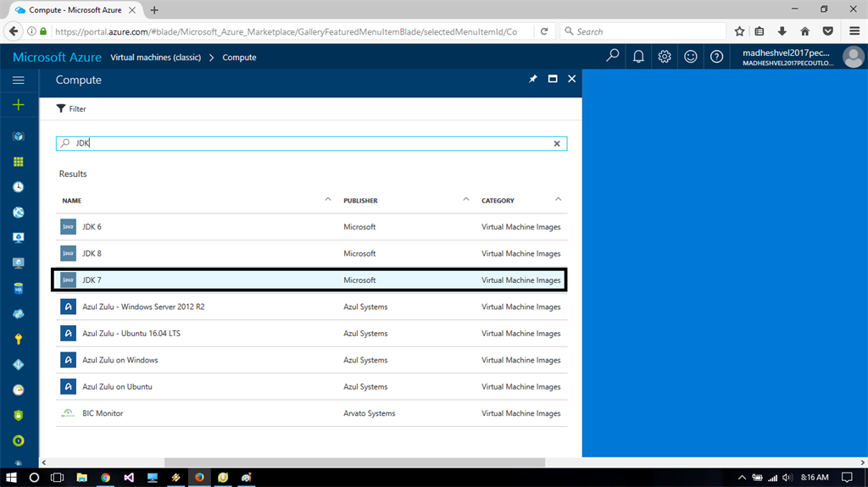Open the Firefox downloads arrow icon
Image resolution: width=868 pixels, height=487 pixels.
782,31
